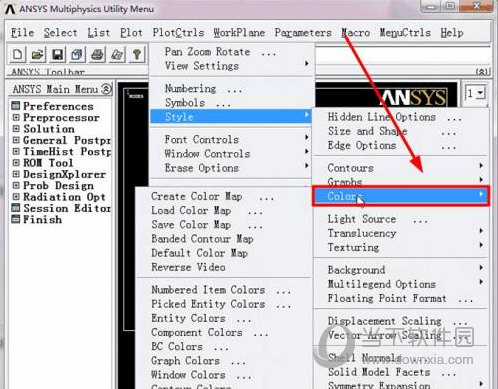Open the MenuCtrls menu

click(405, 33)
